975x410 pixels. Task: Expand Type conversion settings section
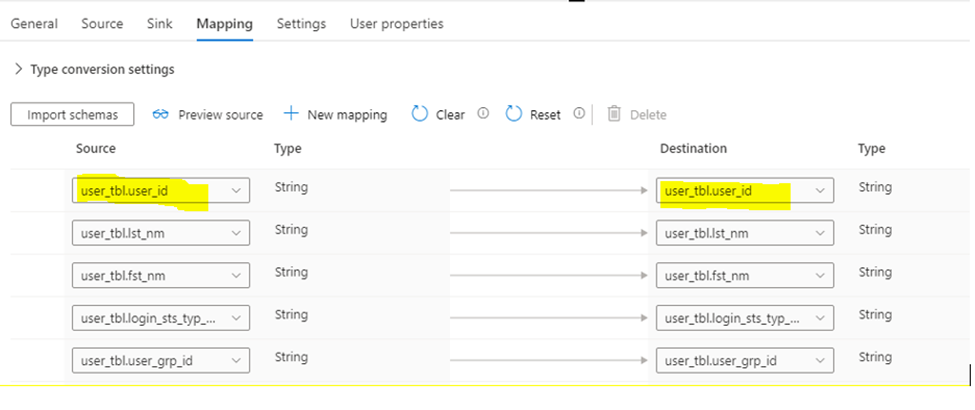[x=19, y=69]
